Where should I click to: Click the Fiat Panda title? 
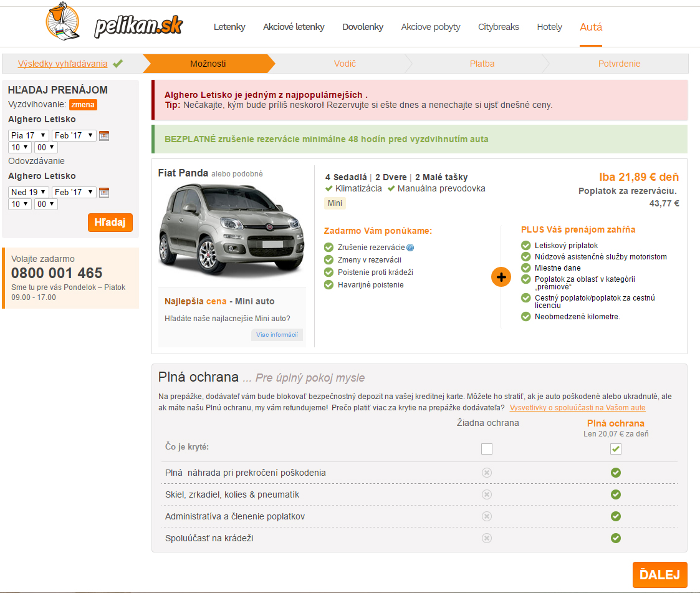click(183, 173)
